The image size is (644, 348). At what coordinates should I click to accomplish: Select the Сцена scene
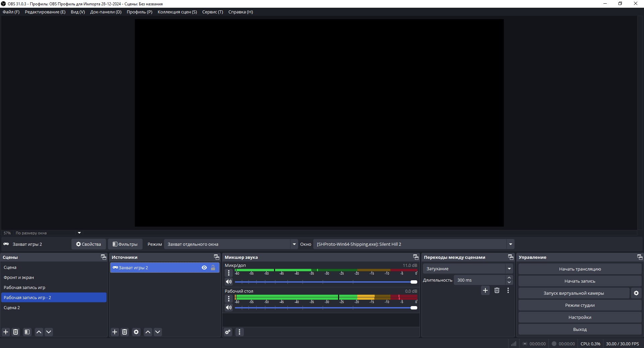click(x=54, y=267)
